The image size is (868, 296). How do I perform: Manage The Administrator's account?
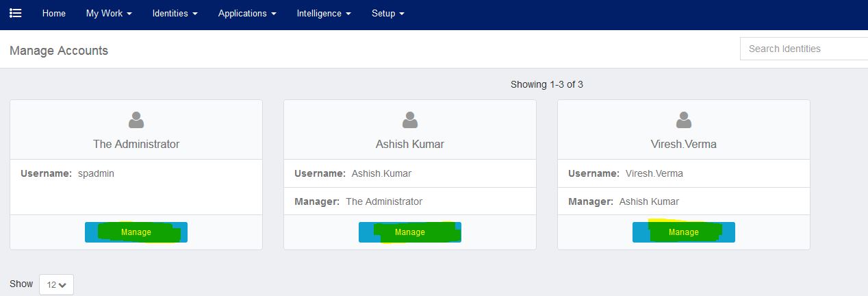(136, 232)
